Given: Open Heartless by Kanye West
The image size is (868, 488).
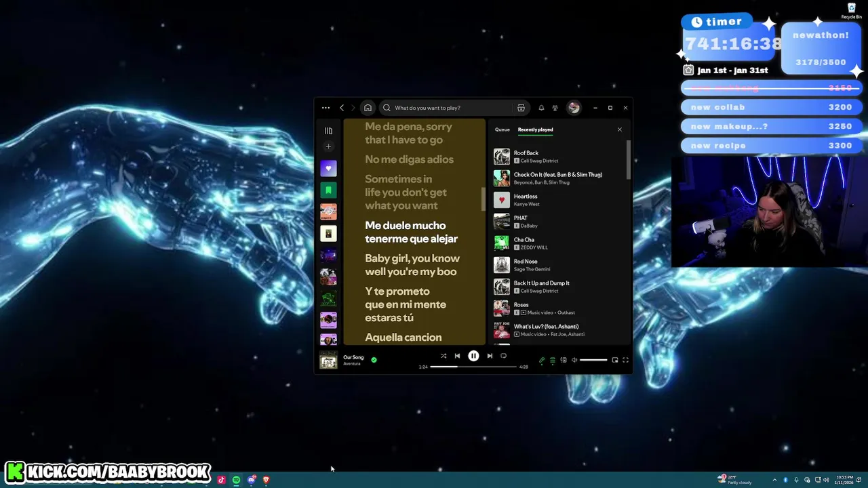Looking at the screenshot, I should click(559, 200).
